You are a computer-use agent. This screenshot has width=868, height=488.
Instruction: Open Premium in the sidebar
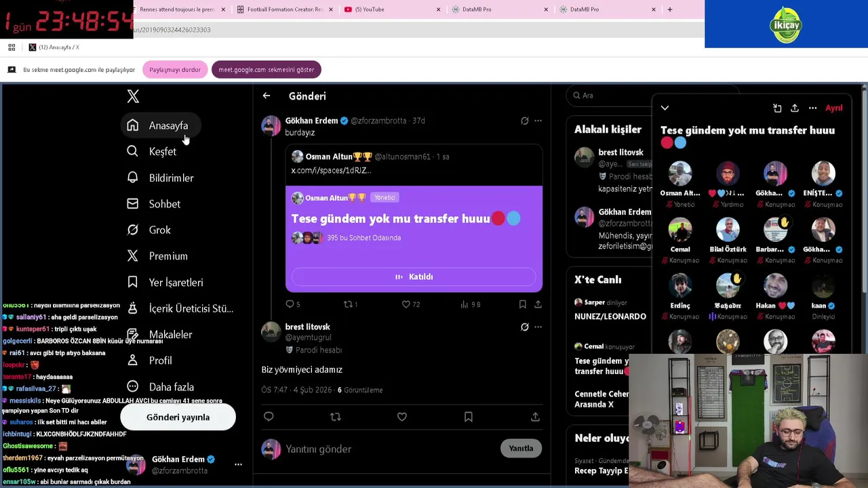158,256
